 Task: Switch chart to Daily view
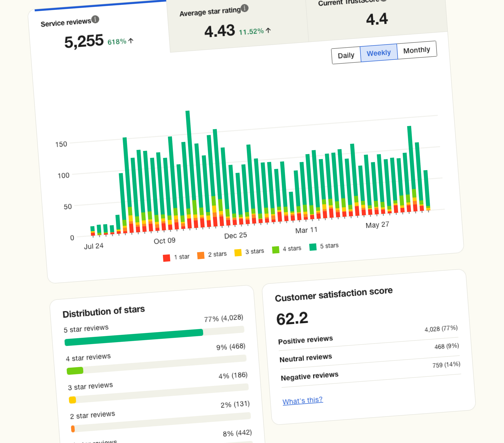pyautogui.click(x=346, y=55)
